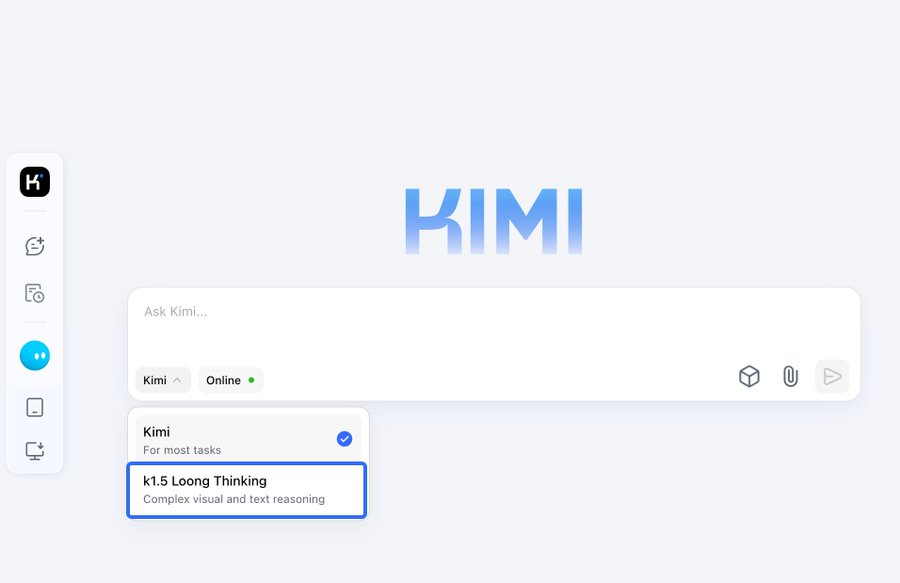
Task: Open the blue Kimi avatar in sidebar
Action: [x=35, y=356]
